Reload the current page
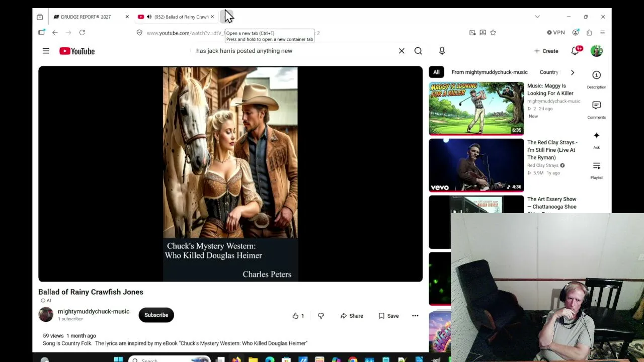The image size is (644, 362). [82, 33]
